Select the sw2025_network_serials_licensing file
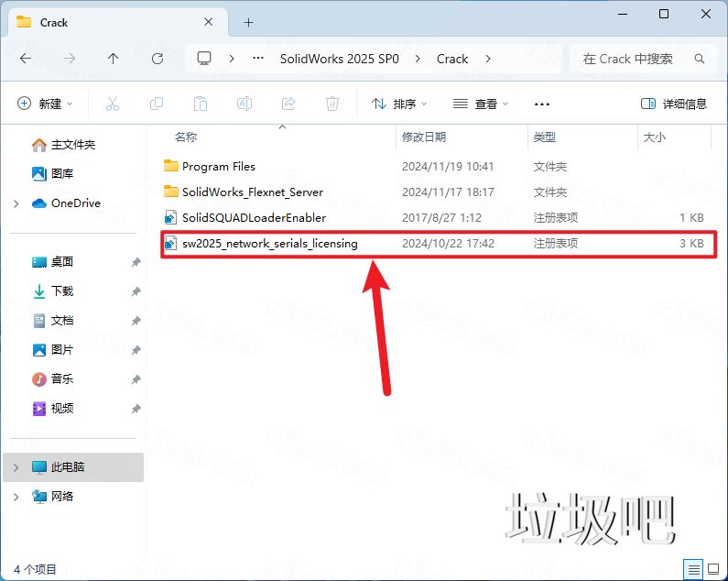The image size is (728, 581). (269, 244)
